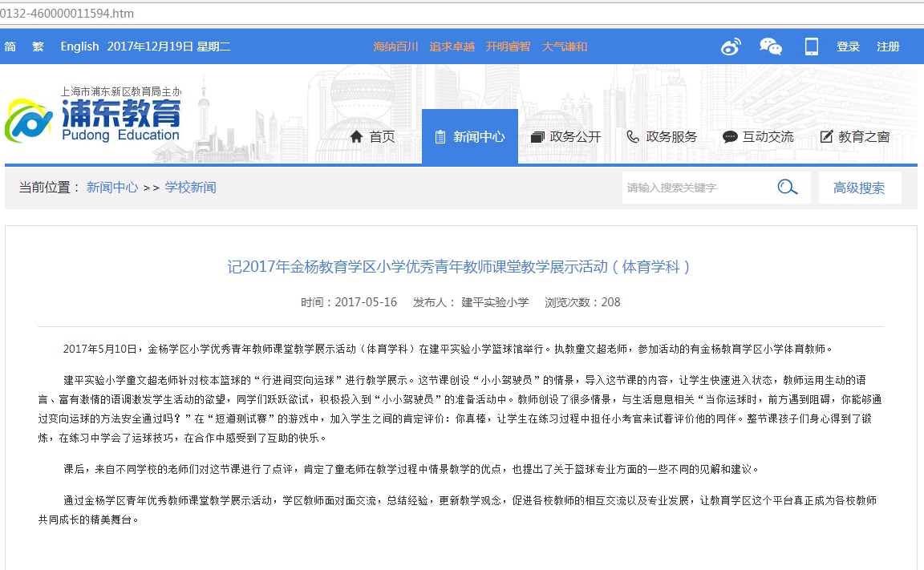This screenshot has height=570, width=924.
Task: Click the chat bubble icon beside 互动交流
Action: pos(730,136)
